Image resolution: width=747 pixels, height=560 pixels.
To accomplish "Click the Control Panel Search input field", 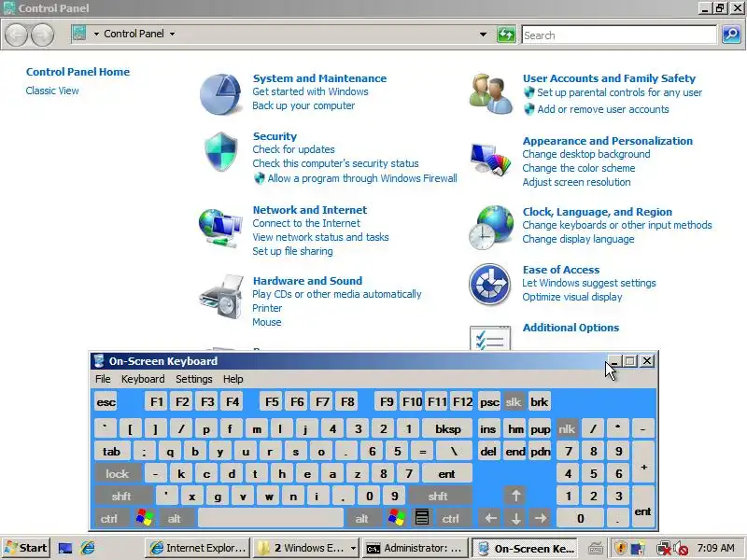I will click(619, 35).
